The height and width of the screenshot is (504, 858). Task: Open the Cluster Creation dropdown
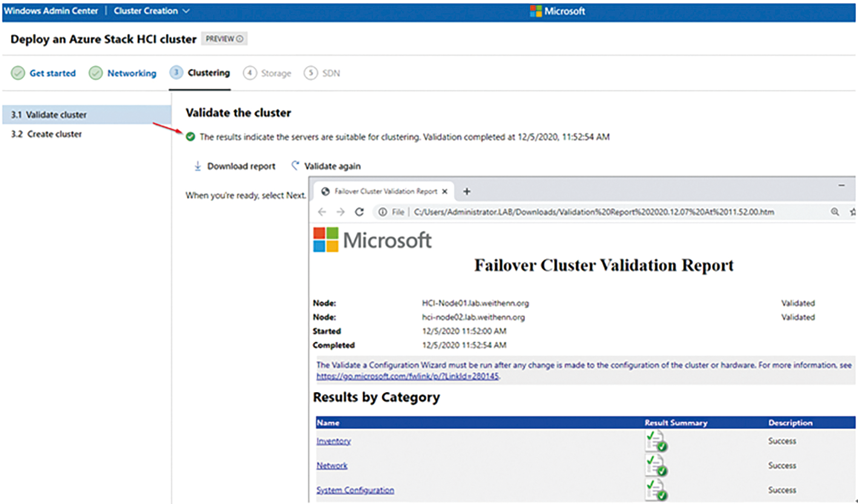coord(151,11)
